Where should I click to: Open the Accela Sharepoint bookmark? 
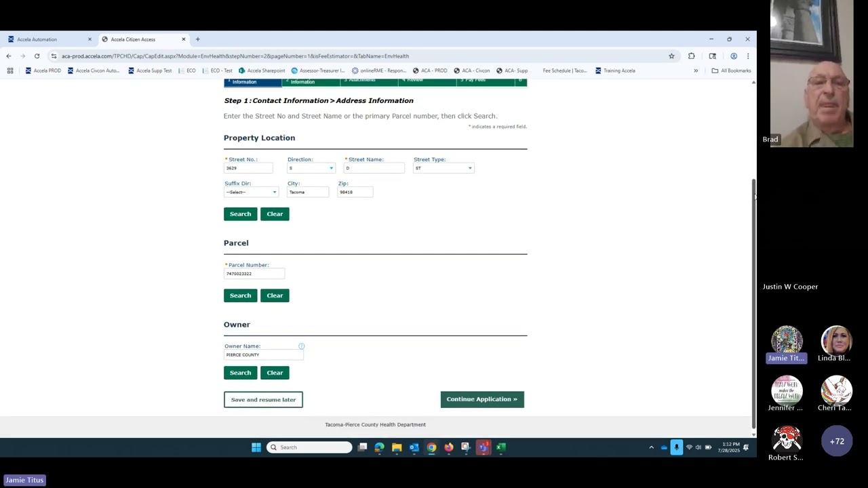point(262,70)
